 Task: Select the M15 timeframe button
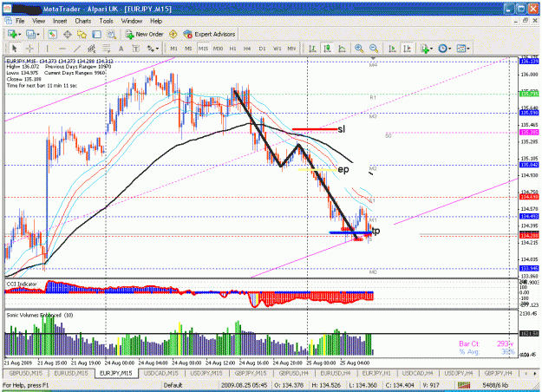pos(203,49)
